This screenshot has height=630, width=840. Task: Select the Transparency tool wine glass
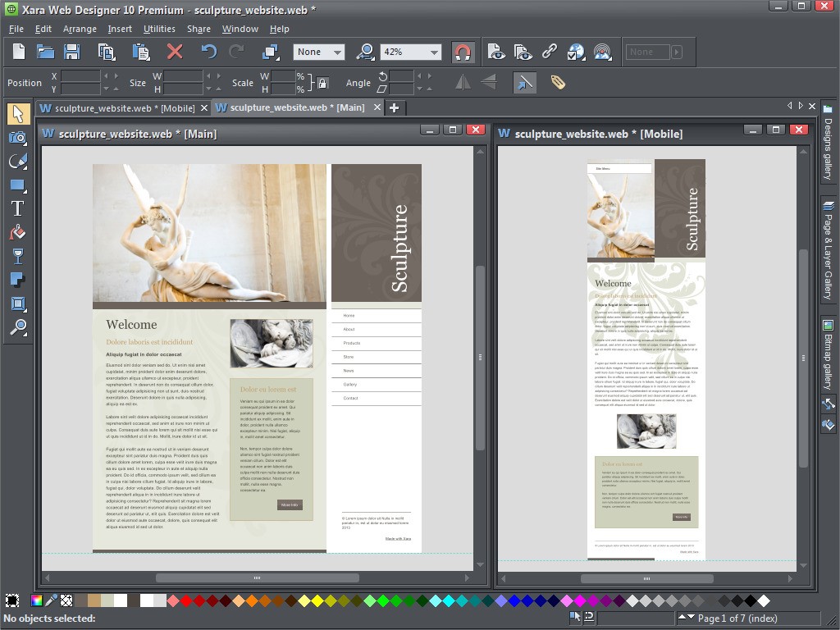tap(17, 257)
